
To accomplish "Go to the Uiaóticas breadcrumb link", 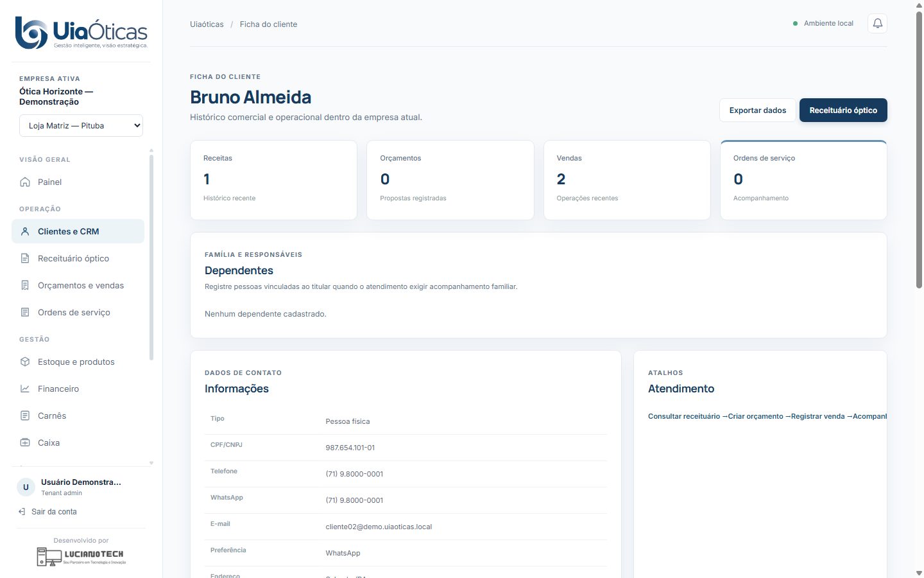I will tap(207, 24).
